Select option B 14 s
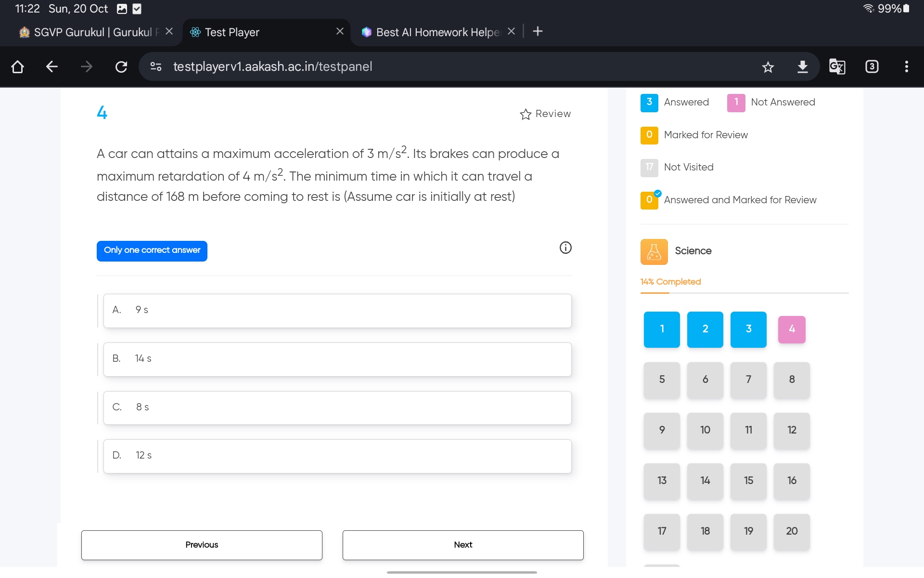 click(x=337, y=359)
